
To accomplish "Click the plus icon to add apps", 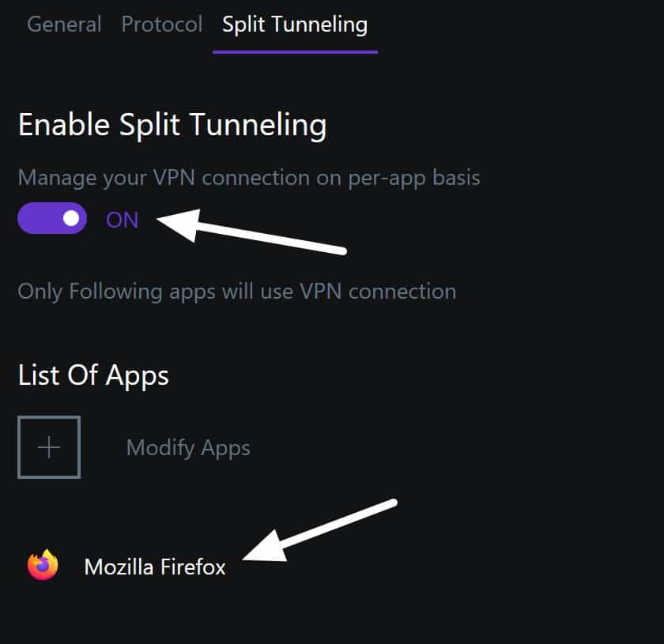I will click(49, 447).
